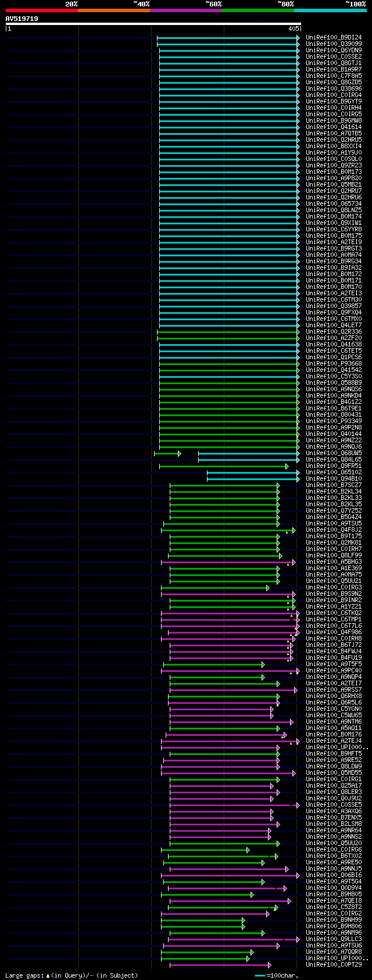Select the UniRef100_Q41614 label

tap(334, 127)
